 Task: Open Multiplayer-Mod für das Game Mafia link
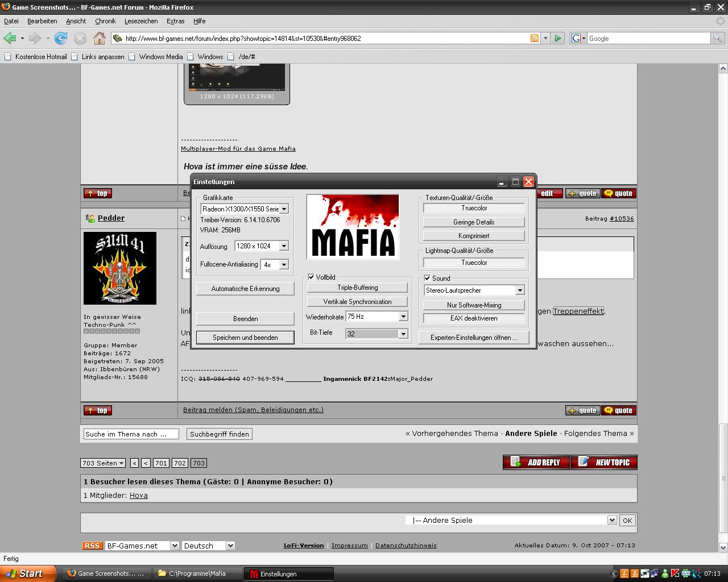coord(238,148)
